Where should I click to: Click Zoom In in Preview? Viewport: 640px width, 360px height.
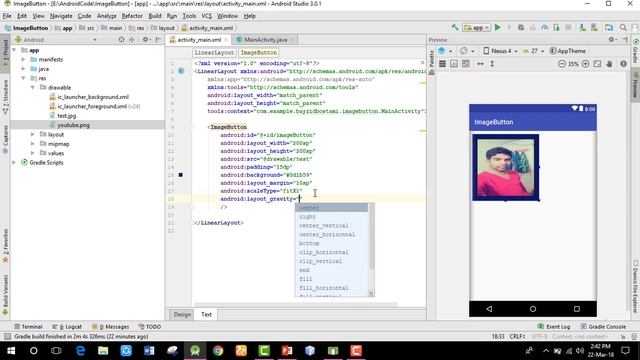tap(585, 64)
